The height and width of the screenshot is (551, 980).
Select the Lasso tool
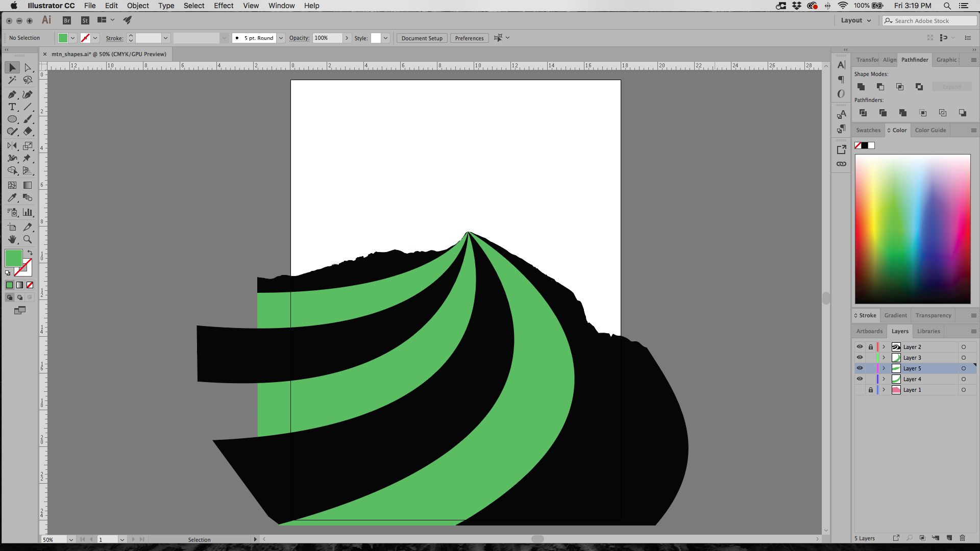(x=28, y=80)
